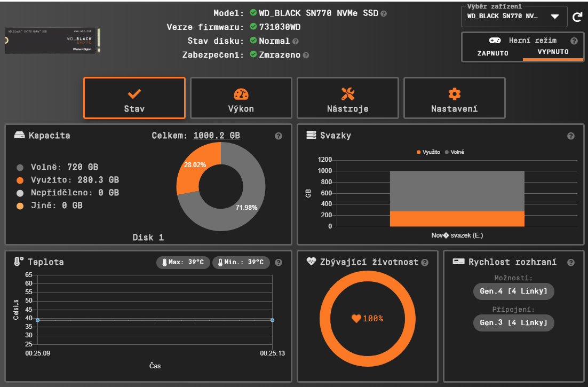Viewport: 588px width, 387px height.
Task: Click the 71.98% gray donut segment
Action: (x=247, y=207)
